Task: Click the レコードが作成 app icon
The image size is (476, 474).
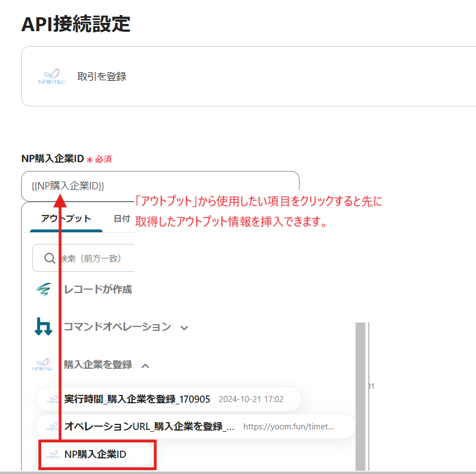Action: [x=43, y=290]
